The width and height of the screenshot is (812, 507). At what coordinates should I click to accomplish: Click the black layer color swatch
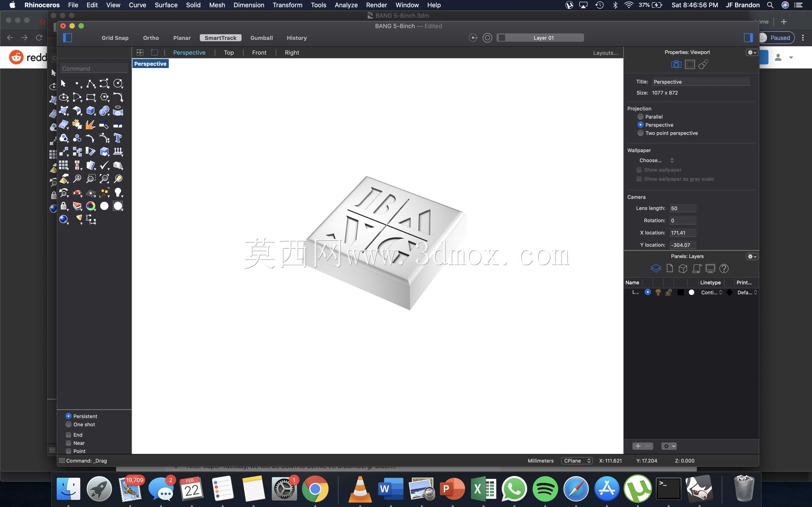click(680, 292)
